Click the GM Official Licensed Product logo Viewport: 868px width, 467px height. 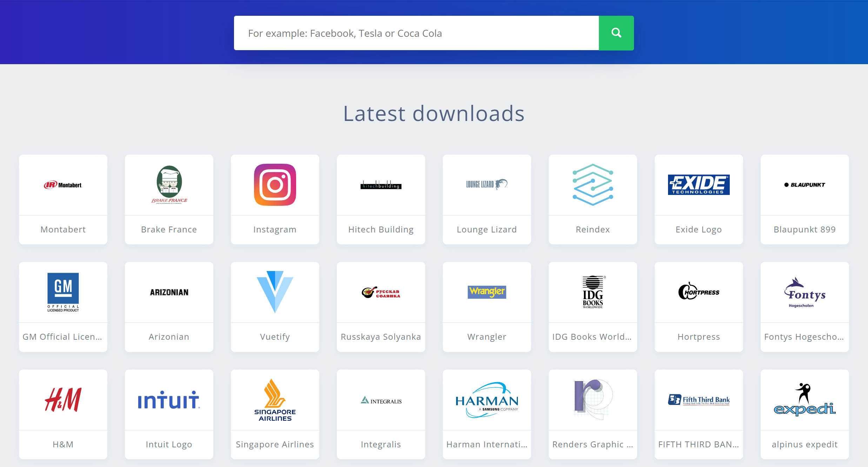[x=63, y=292]
